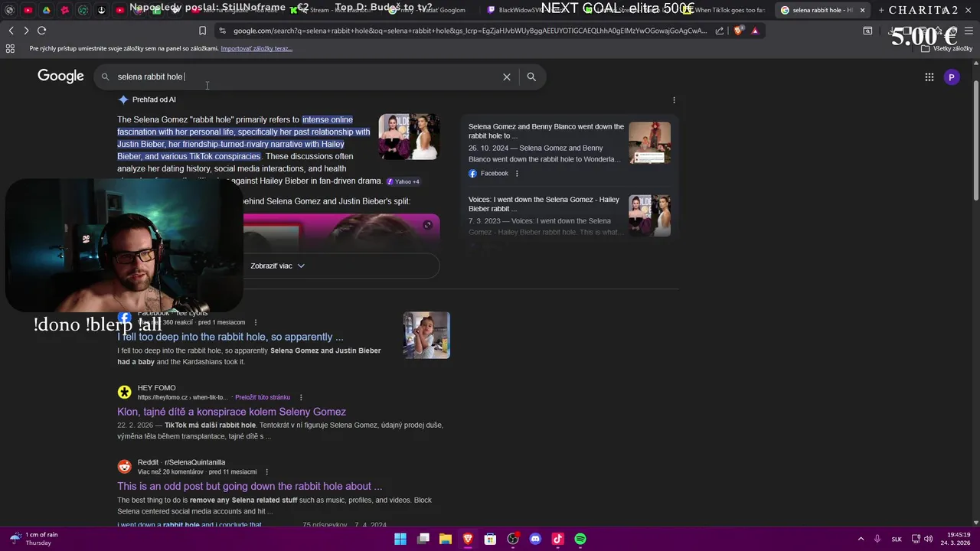Open a new browser tab
Viewport: 980px width, 551px height.
881,10
